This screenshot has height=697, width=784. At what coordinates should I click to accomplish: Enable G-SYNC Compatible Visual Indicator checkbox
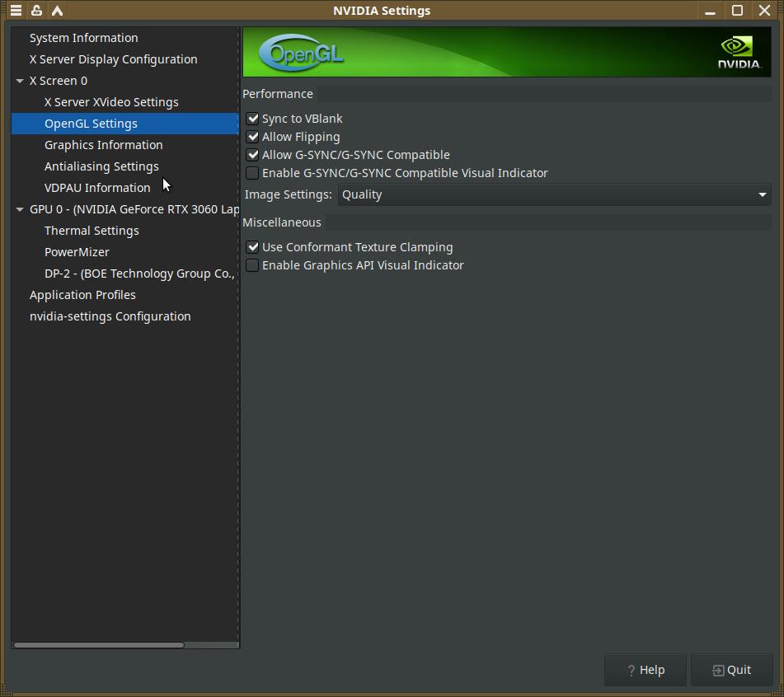(252, 173)
